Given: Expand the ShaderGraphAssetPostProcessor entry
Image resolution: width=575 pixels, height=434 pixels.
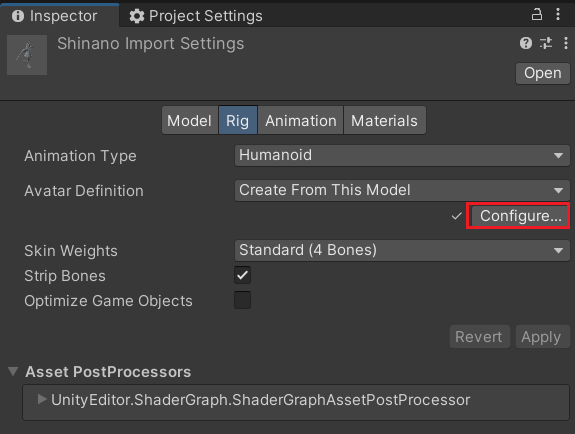Looking at the screenshot, I should click(x=42, y=399).
